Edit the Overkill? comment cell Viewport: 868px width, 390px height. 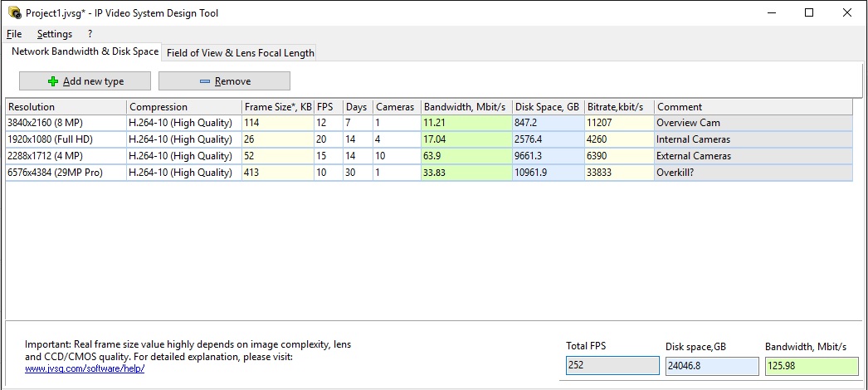752,173
